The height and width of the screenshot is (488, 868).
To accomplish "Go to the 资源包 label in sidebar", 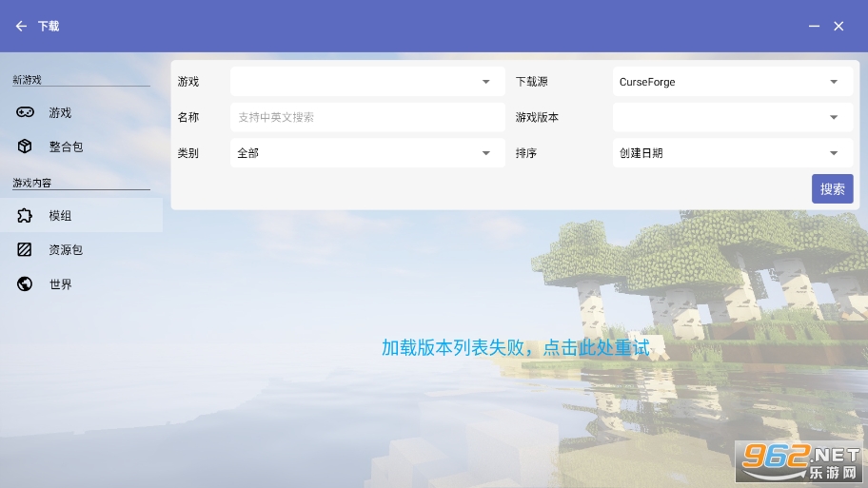I will coord(67,250).
